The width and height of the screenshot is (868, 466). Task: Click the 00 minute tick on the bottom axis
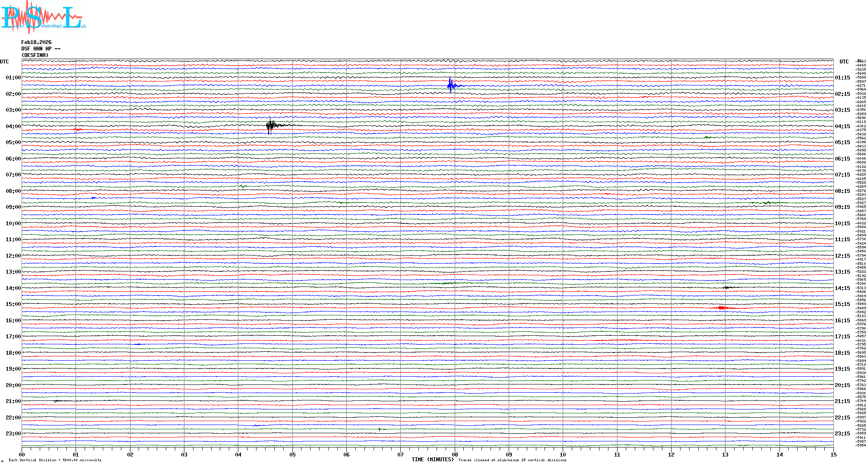22,454
